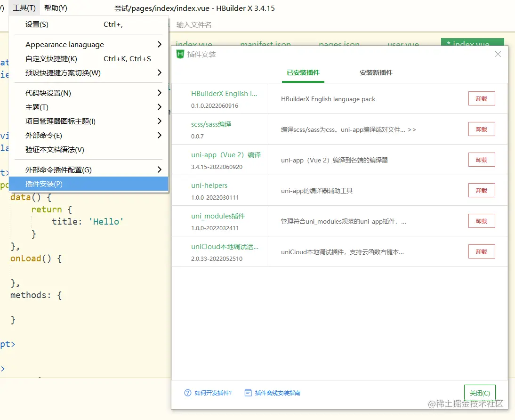Image resolution: width=515 pixels, height=420 pixels.
Task: Expand 代码块设置(N) submenu arrow
Action: [159, 93]
